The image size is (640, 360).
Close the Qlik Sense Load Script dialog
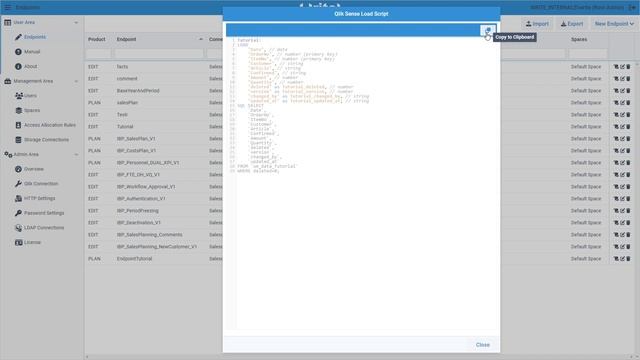(482, 345)
